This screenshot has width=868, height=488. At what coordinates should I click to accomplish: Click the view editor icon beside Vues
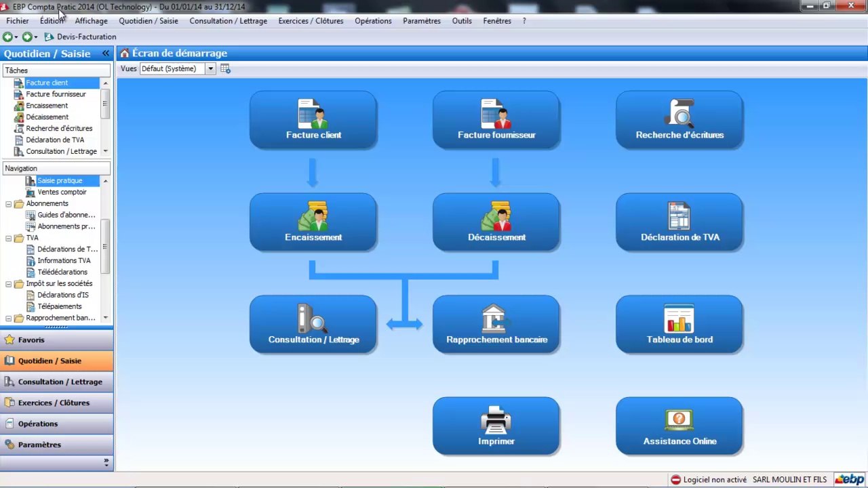click(226, 68)
